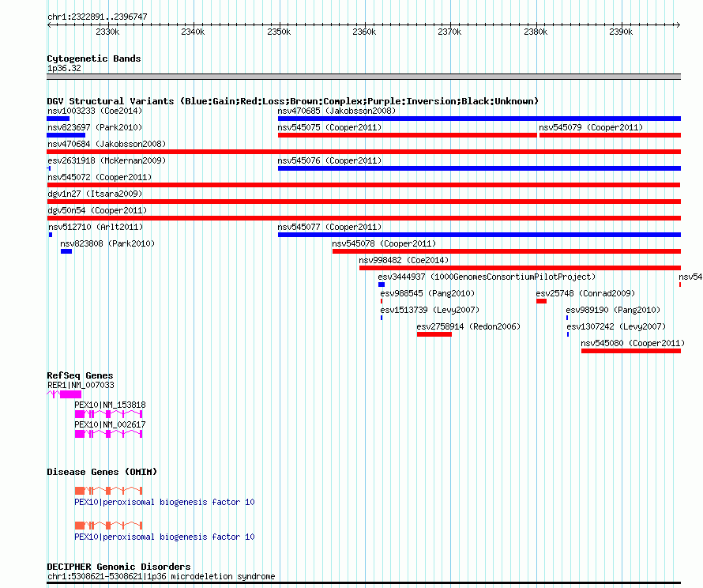Click the 2360k ruler position label
Viewport: 703px width, 588px height.
click(x=364, y=32)
